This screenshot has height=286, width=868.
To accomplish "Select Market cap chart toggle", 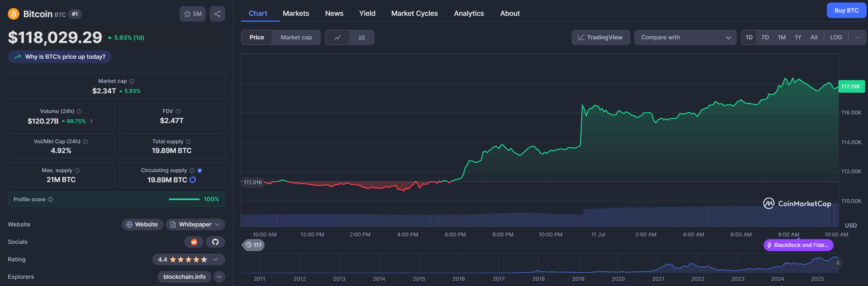I will [296, 37].
